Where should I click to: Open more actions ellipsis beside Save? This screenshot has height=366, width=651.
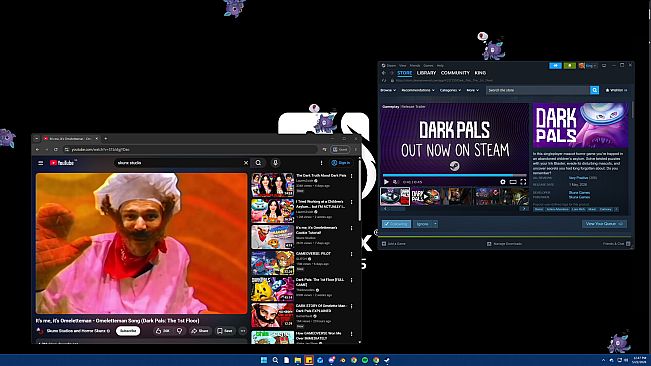point(243,331)
